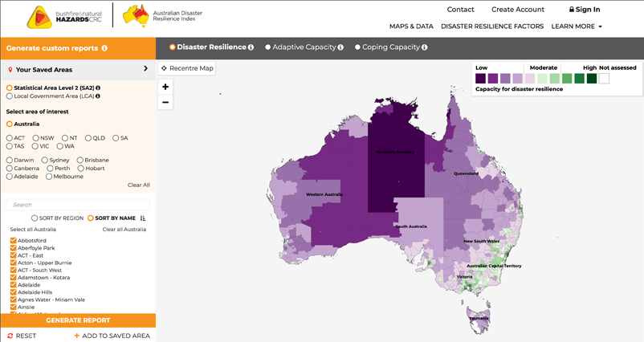This screenshot has height=342, width=644.
Task: Click info icon beside Local Government Area
Action: [x=98, y=96]
